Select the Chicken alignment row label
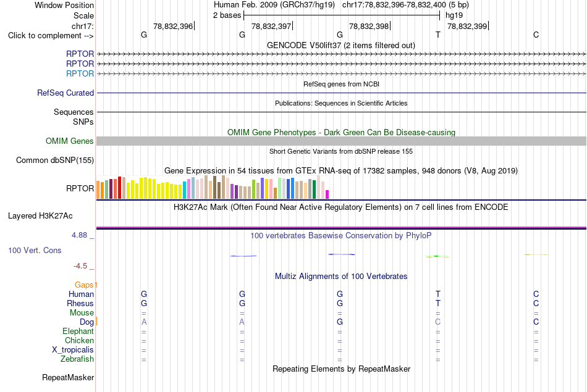The height and width of the screenshot is (392, 587). tap(79, 340)
